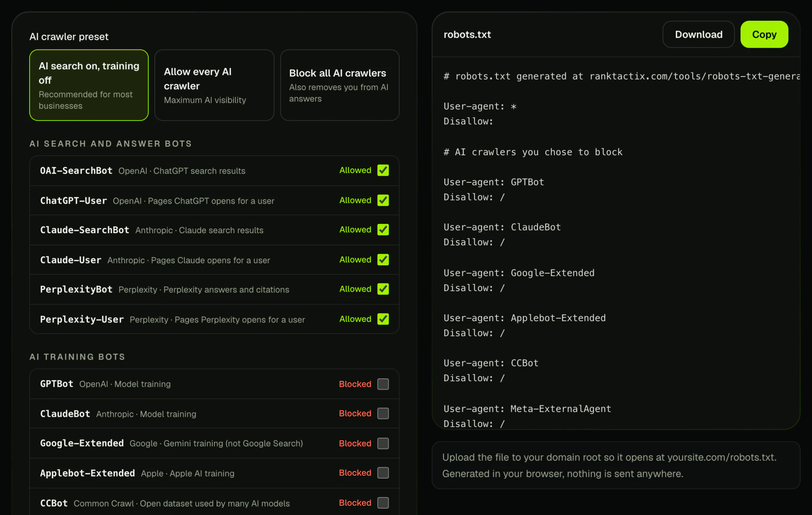Download the robots.txt file
The height and width of the screenshot is (515, 812).
pyautogui.click(x=699, y=34)
